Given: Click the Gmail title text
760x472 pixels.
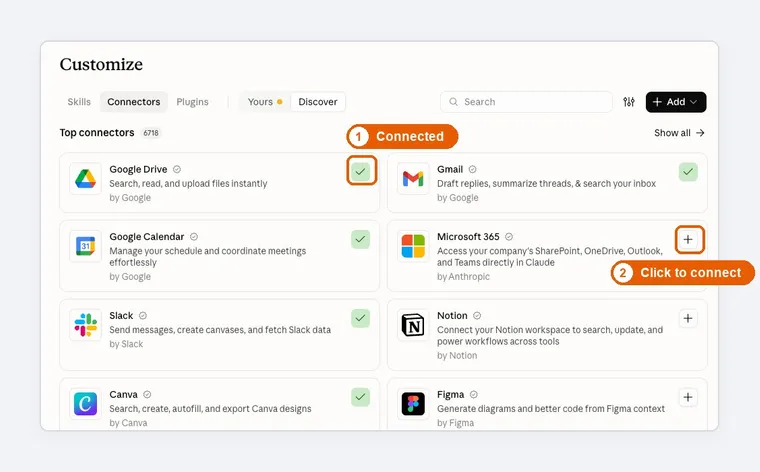Looking at the screenshot, I should coord(450,169).
